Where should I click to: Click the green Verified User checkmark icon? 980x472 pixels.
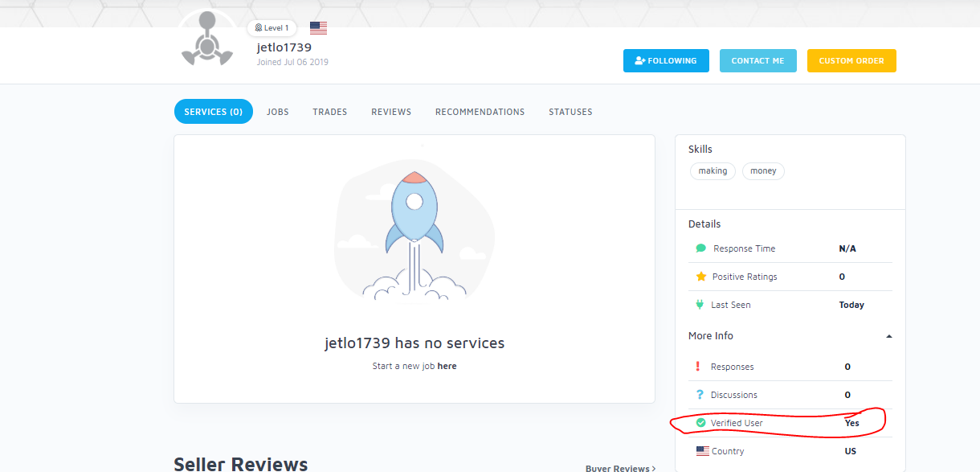(700, 423)
